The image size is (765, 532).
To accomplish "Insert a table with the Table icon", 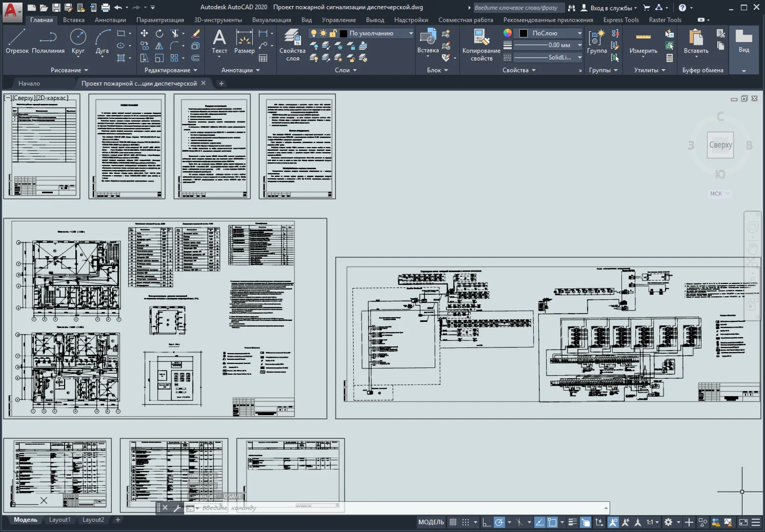I will 263,58.
